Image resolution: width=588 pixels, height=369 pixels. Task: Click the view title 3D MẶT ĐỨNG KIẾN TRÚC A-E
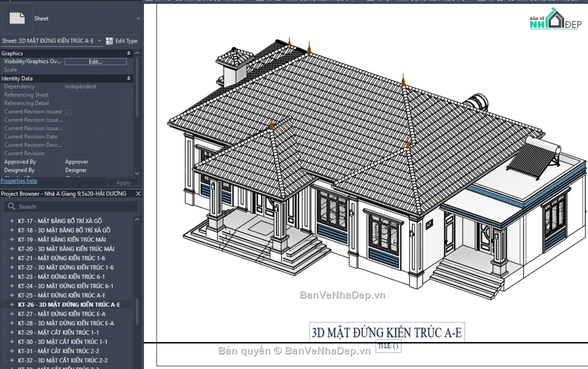pyautogui.click(x=387, y=332)
